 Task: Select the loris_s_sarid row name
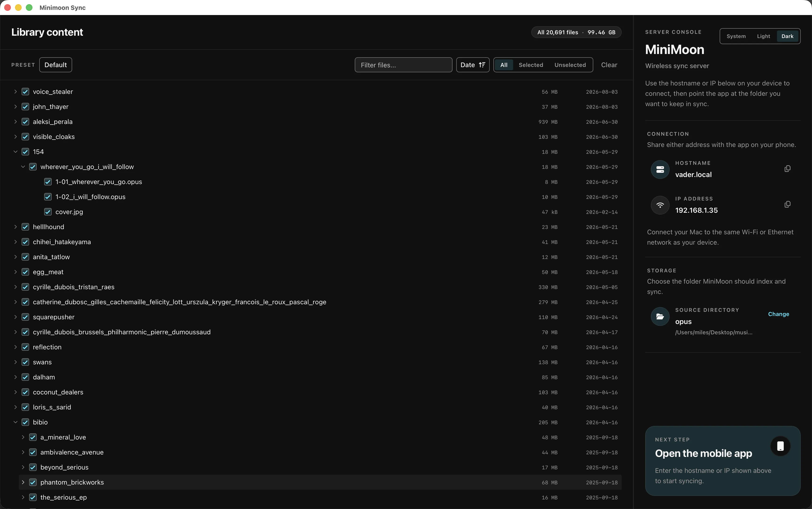(52, 407)
